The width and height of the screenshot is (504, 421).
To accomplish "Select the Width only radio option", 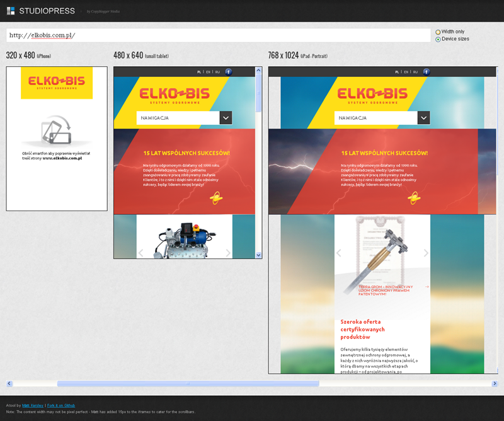I will pyautogui.click(x=438, y=32).
